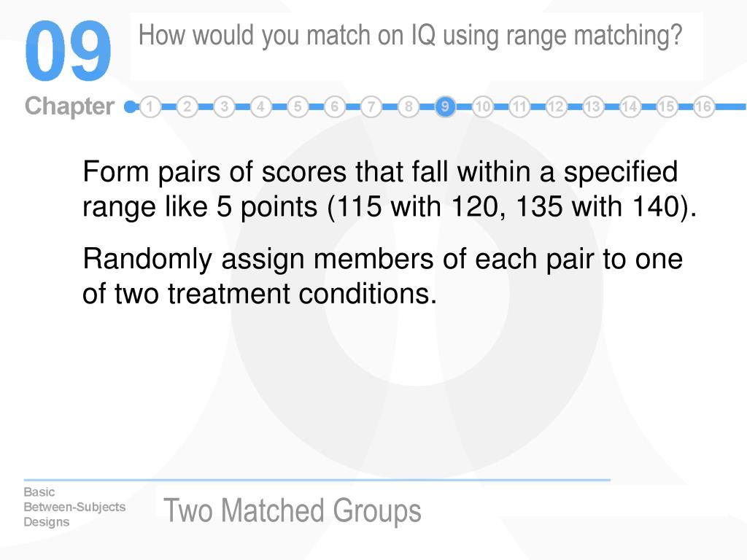Click the chapter 12 marker

tap(556, 106)
